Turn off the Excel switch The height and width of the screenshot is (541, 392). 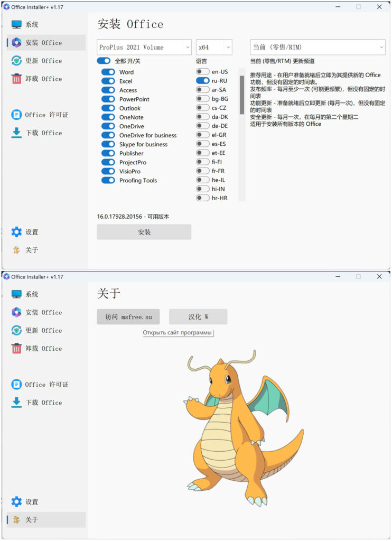pos(108,81)
